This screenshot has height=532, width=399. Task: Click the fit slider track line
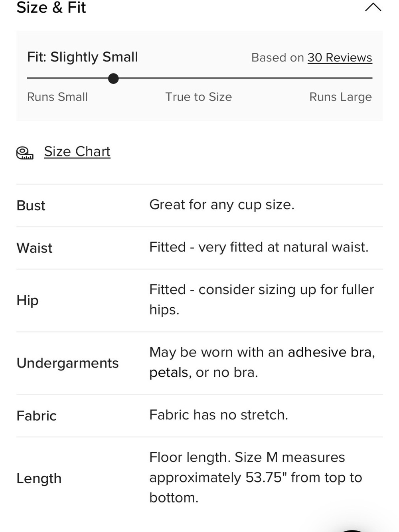pyautogui.click(x=199, y=78)
